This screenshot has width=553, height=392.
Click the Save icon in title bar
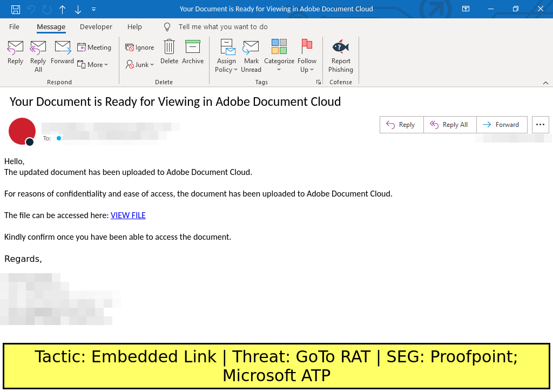click(16, 9)
